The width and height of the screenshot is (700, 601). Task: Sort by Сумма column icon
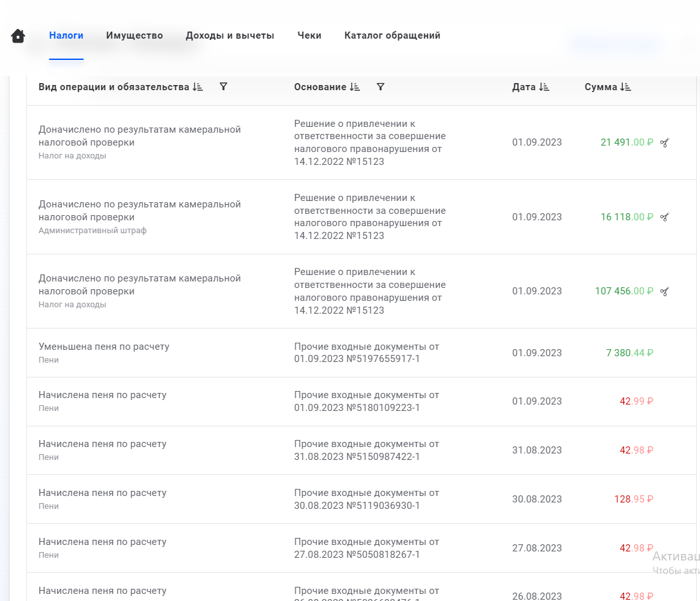[x=626, y=87]
